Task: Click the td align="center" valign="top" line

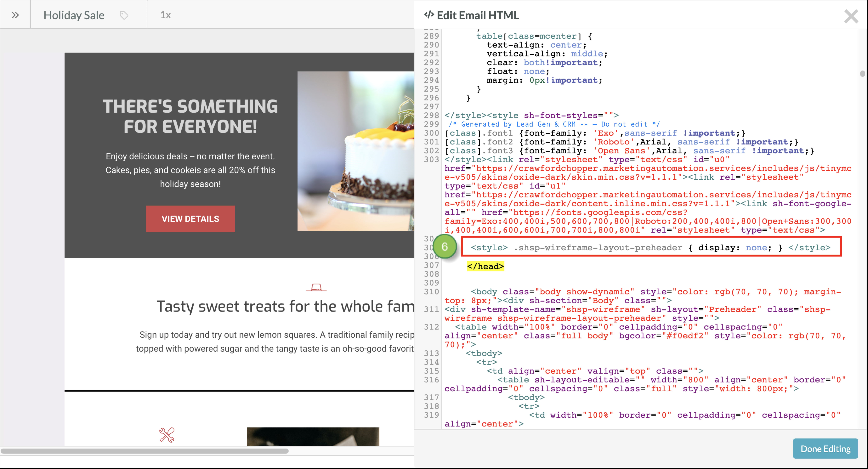Action: click(595, 371)
